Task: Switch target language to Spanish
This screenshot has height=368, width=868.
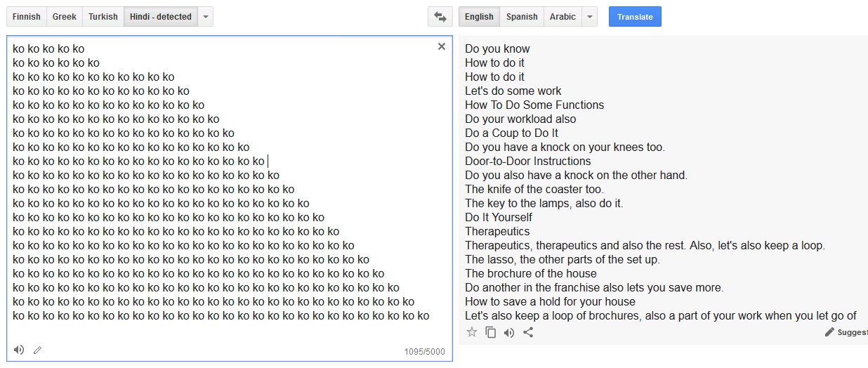Action: [x=522, y=17]
